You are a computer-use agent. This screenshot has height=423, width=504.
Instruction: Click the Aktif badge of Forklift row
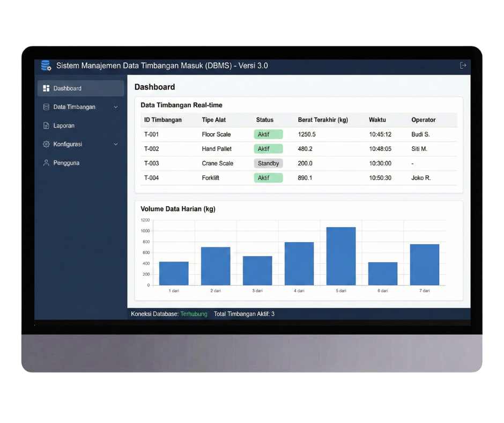pyautogui.click(x=268, y=178)
